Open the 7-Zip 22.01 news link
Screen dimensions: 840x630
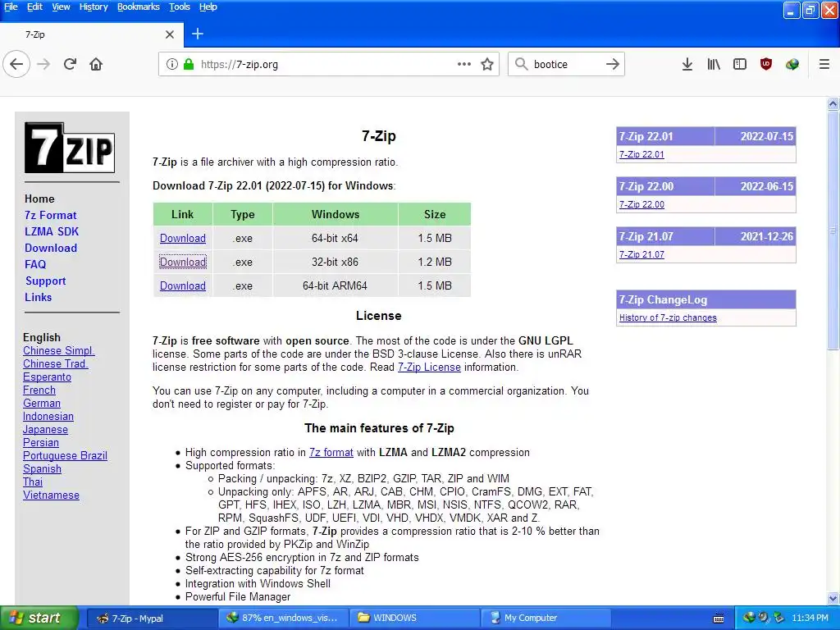(x=641, y=154)
